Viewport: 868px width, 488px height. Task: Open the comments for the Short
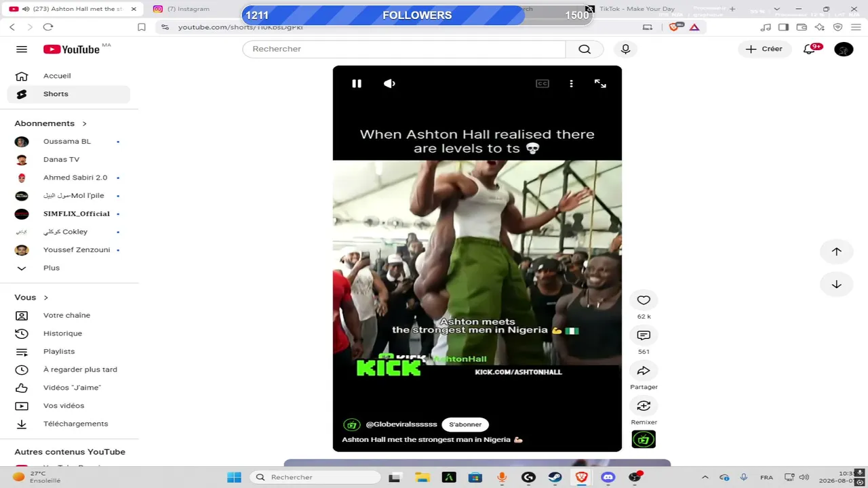click(644, 335)
